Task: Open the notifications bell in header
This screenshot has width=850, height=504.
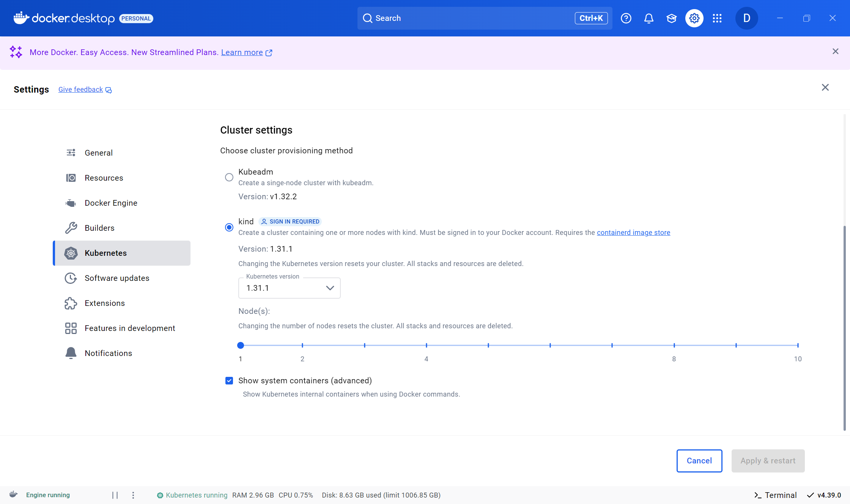Action: (x=649, y=18)
